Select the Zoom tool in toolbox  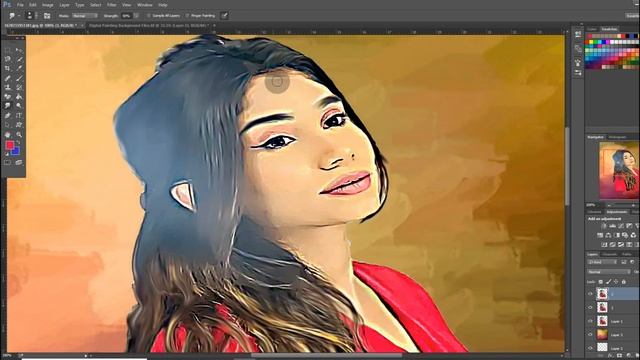[19, 134]
